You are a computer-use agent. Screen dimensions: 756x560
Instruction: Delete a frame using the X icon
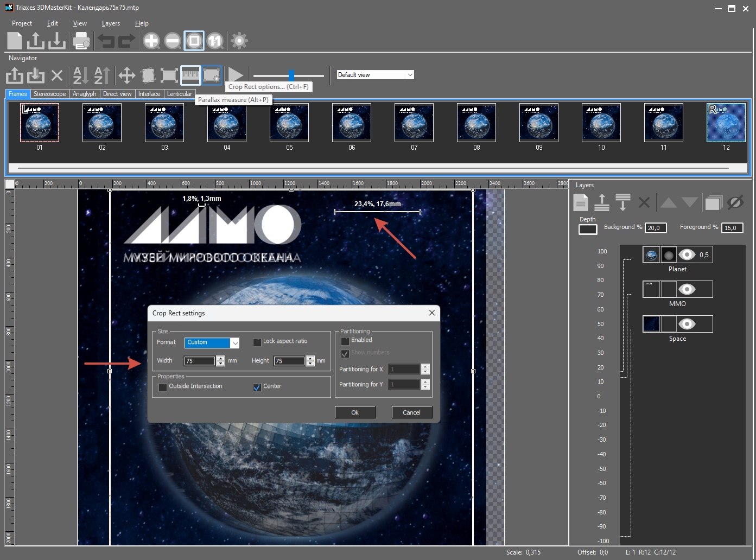(57, 75)
